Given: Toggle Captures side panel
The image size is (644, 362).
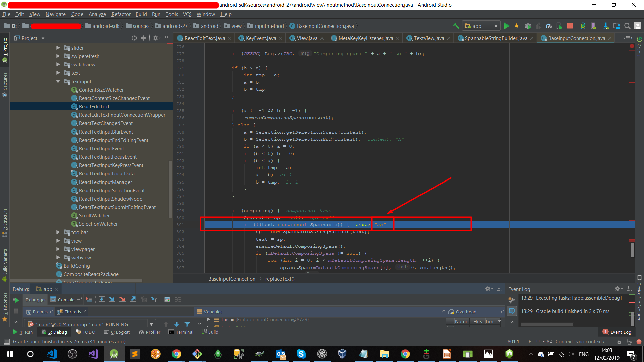Looking at the screenshot, I should [5, 85].
